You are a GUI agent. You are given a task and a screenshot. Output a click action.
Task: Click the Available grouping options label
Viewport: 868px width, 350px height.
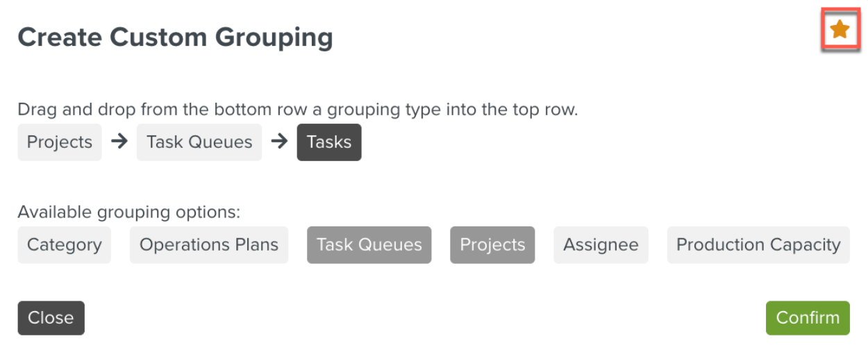tap(128, 212)
